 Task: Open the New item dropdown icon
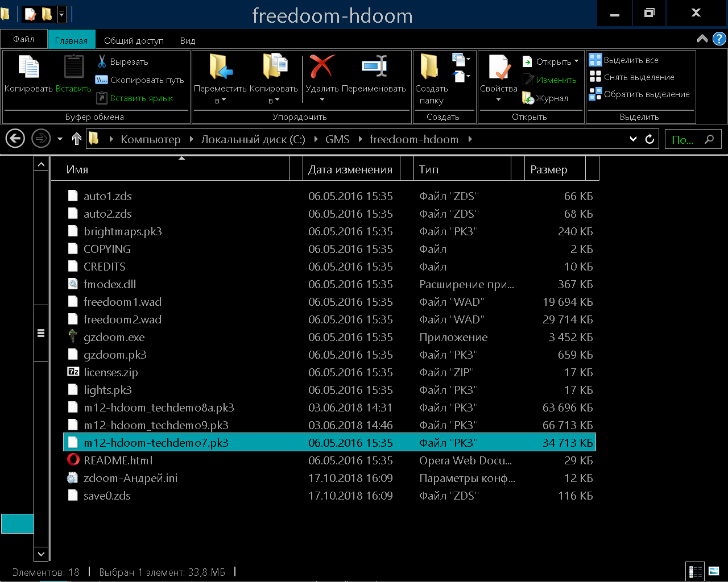(x=461, y=58)
